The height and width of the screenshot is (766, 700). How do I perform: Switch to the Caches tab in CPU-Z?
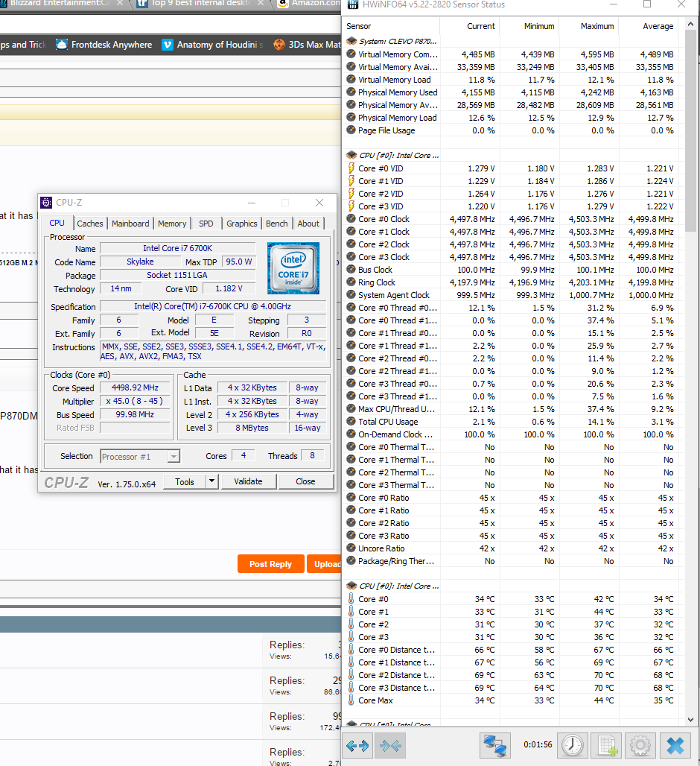90,224
